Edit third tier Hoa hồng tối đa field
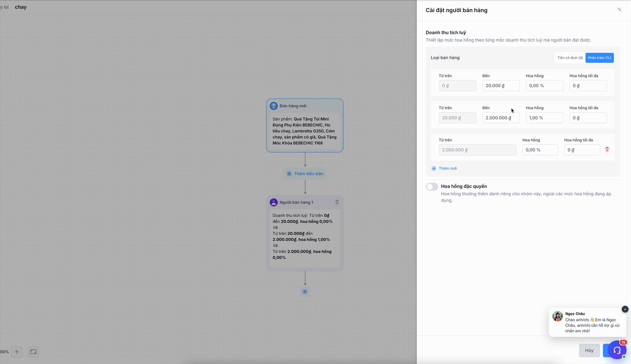Image resolution: width=631 pixels, height=364 pixels. click(x=582, y=150)
